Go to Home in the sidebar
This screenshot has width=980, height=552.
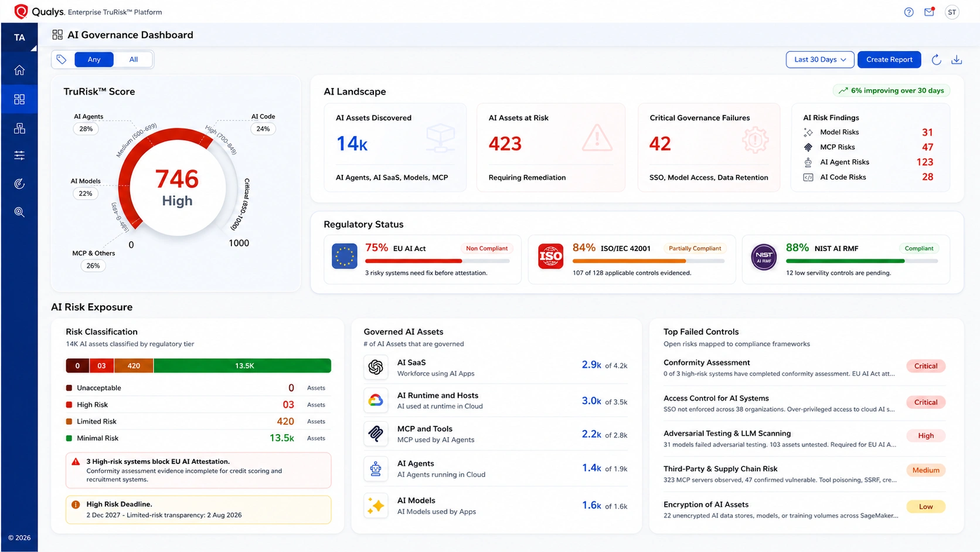click(x=19, y=70)
